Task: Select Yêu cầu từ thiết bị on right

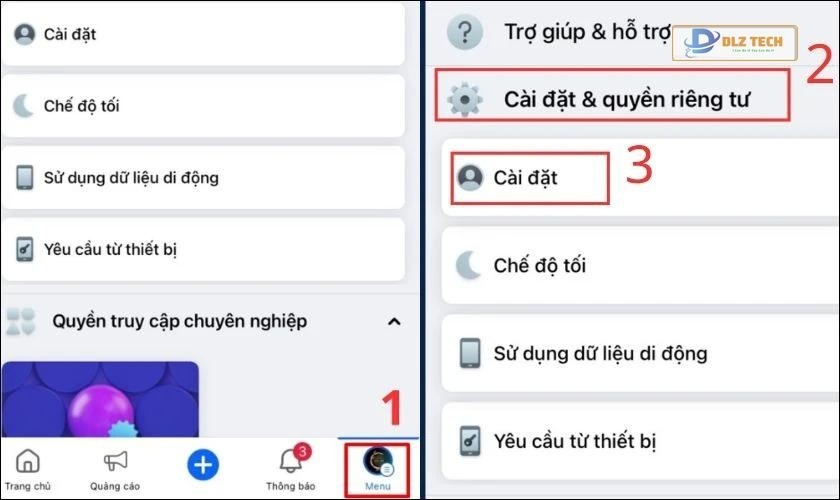Action: [640, 441]
